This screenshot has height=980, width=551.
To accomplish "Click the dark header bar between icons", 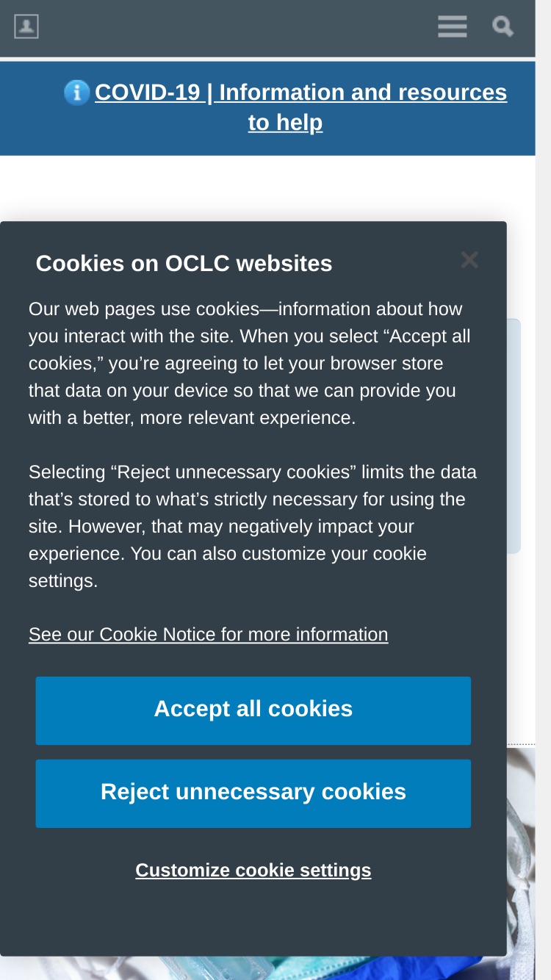I will click(235, 27).
